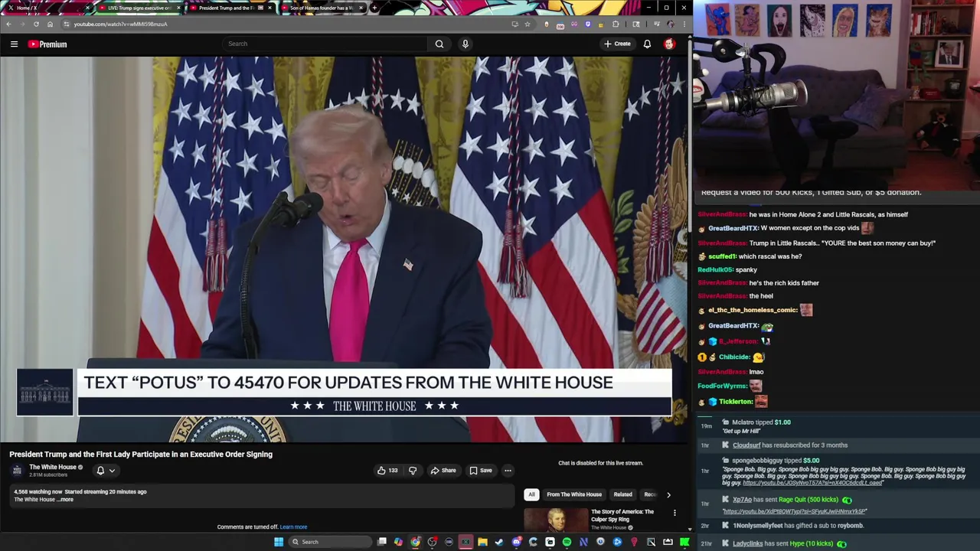Open File Explorer from the taskbar
This screenshot has height=551, width=980.
tap(482, 542)
